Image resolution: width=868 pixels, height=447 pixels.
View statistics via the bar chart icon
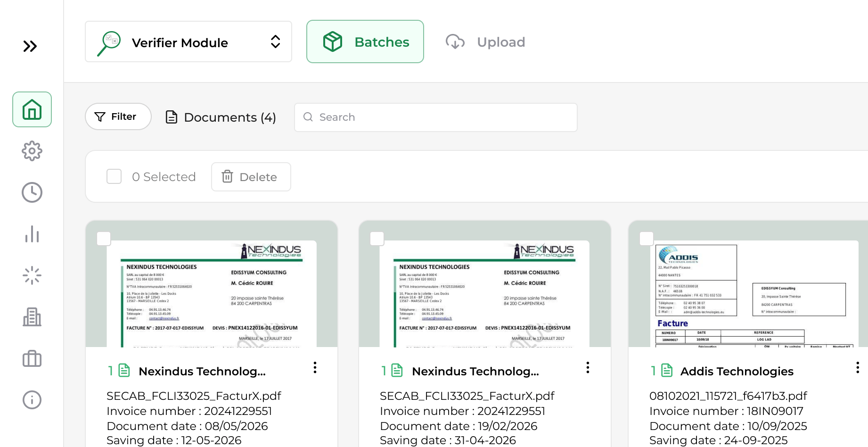[x=32, y=234]
